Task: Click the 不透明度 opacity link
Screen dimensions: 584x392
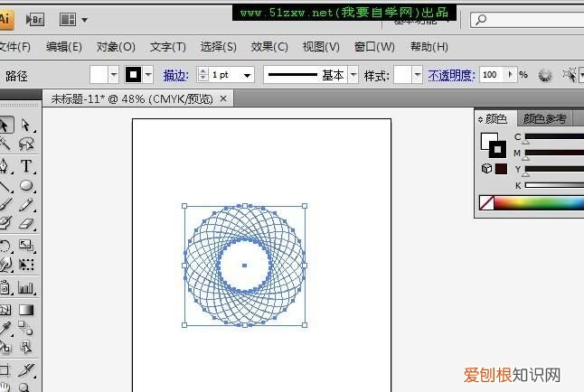Action: point(451,76)
